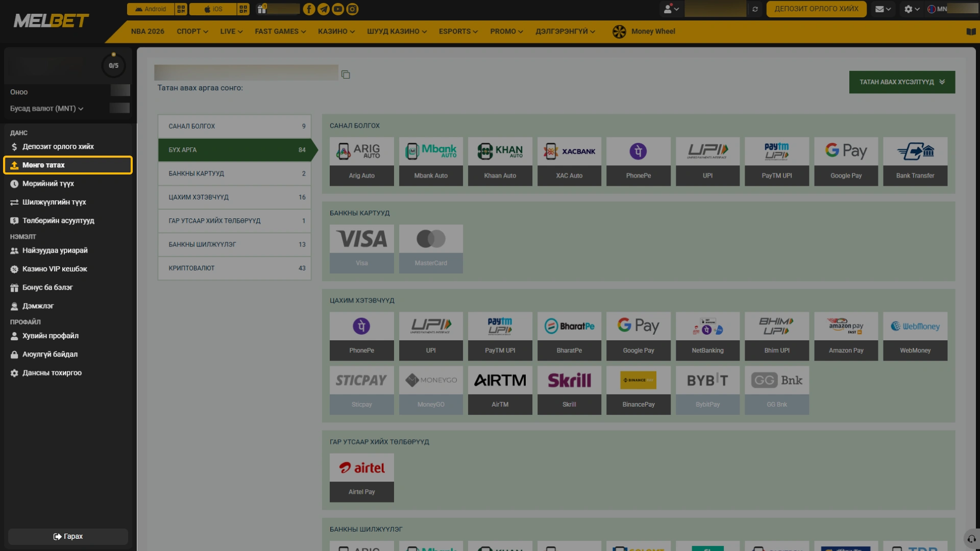The height and width of the screenshot is (551, 980).
Task: Open the MN language selector
Action: tap(937, 9)
